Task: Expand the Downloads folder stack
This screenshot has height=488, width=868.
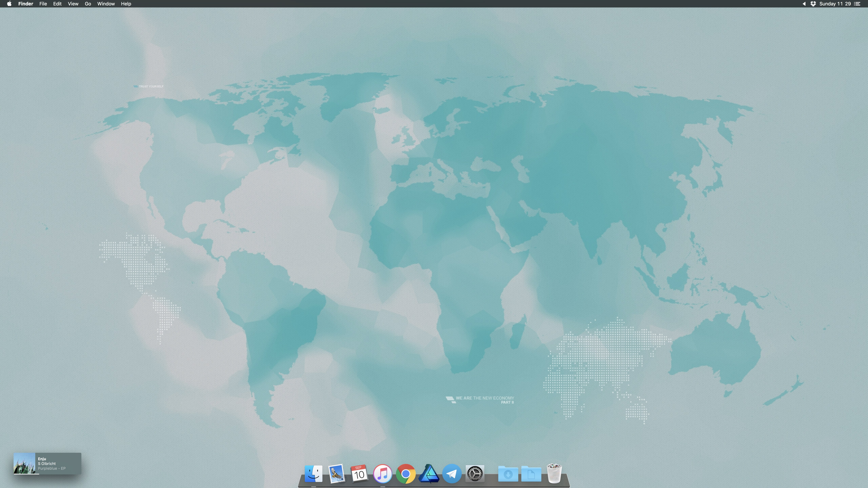Action: click(508, 474)
